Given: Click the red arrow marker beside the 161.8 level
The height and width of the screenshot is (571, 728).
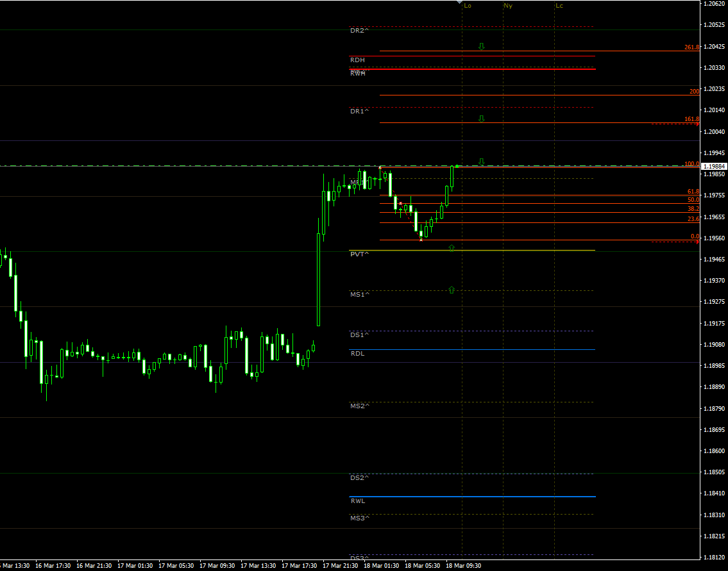Looking at the screenshot, I should (697, 124).
